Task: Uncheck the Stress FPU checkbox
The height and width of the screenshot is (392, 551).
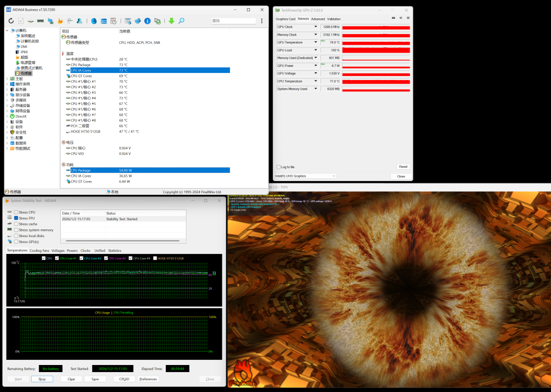Action: click(16, 218)
